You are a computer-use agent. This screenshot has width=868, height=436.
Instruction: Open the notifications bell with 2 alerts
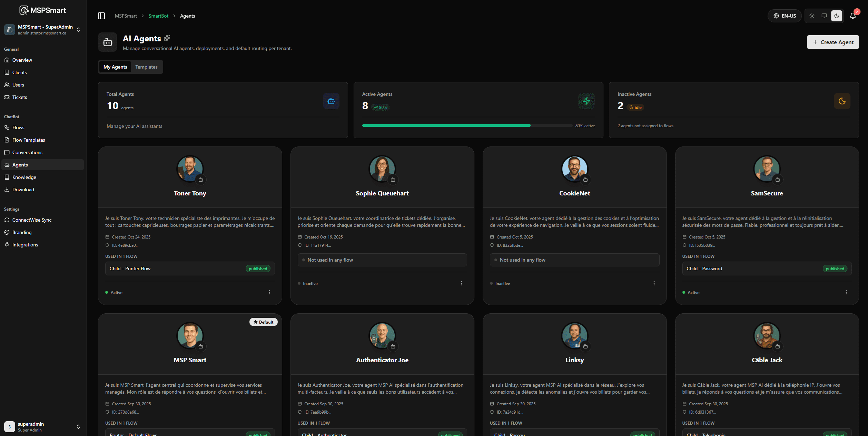(x=853, y=16)
